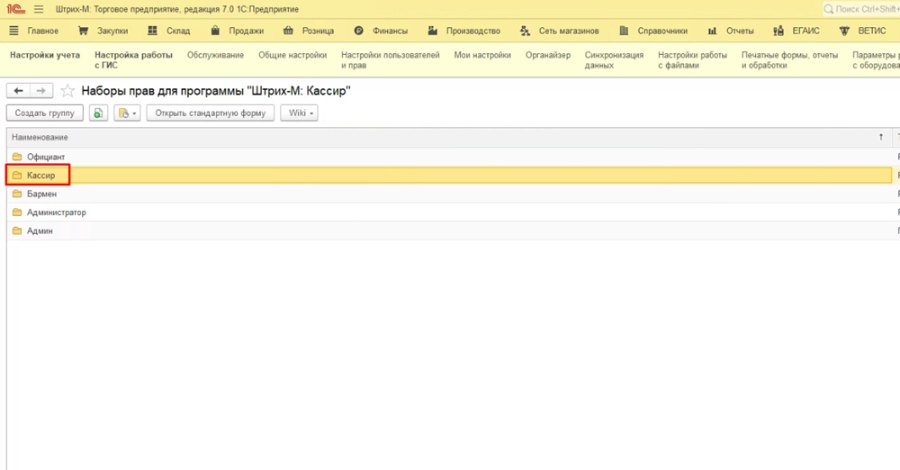This screenshot has width=900, height=470.
Task: Click the folder icon next to Администратор
Action: tap(17, 212)
